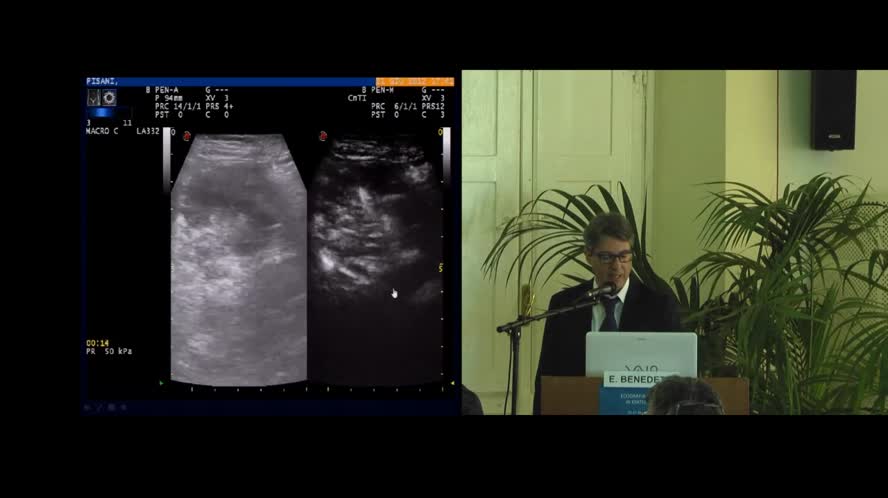Click the green arrow marker at bottom-left of scan
This screenshot has width=888, height=498.
162,382
